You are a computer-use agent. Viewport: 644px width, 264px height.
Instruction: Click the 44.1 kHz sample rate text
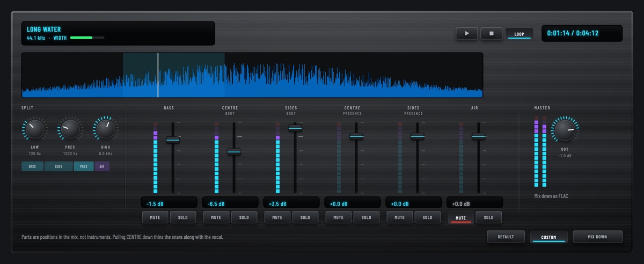click(x=36, y=38)
